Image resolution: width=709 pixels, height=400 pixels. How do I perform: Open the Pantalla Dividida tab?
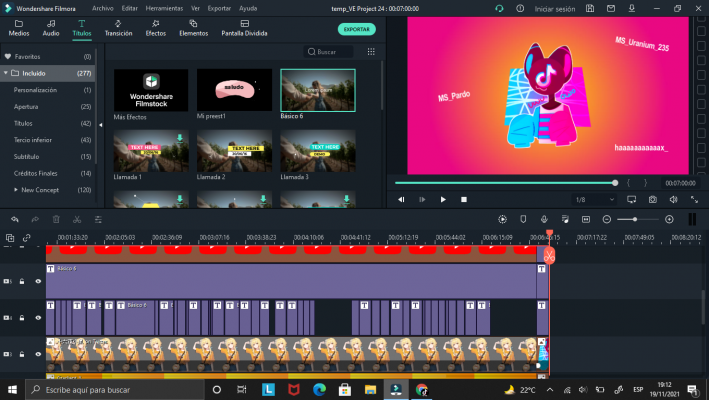click(x=244, y=28)
